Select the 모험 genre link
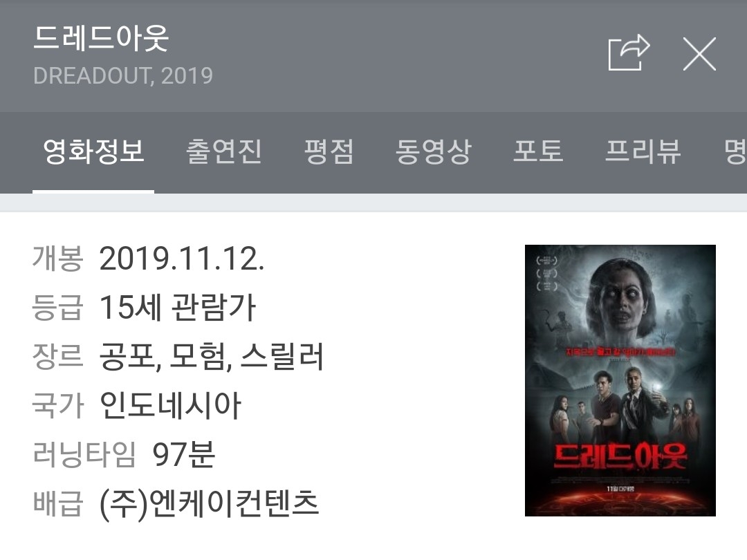 click(x=199, y=356)
